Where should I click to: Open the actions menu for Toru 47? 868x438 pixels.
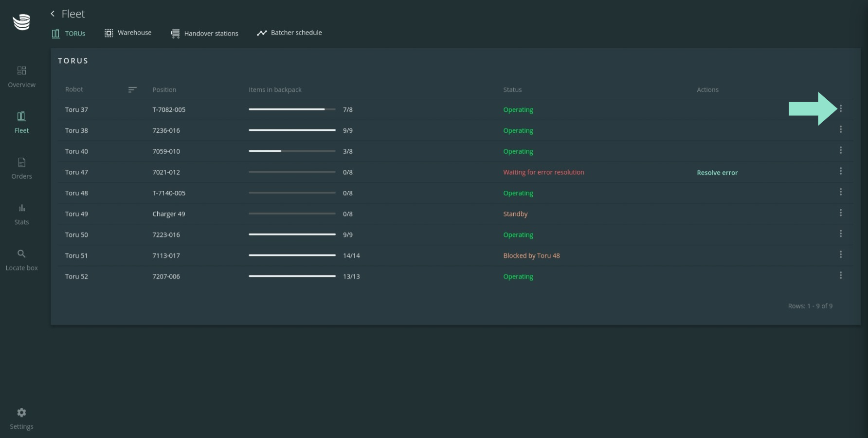click(840, 171)
